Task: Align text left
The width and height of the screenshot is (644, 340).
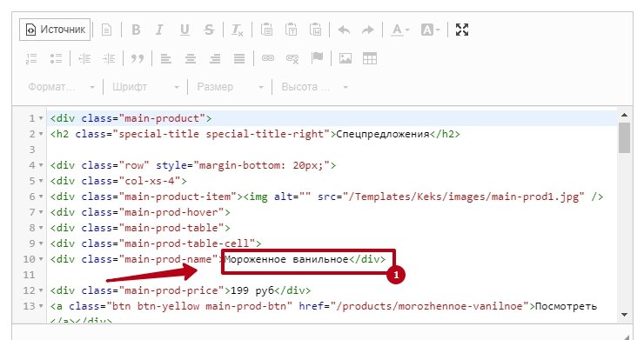Action: click(166, 59)
